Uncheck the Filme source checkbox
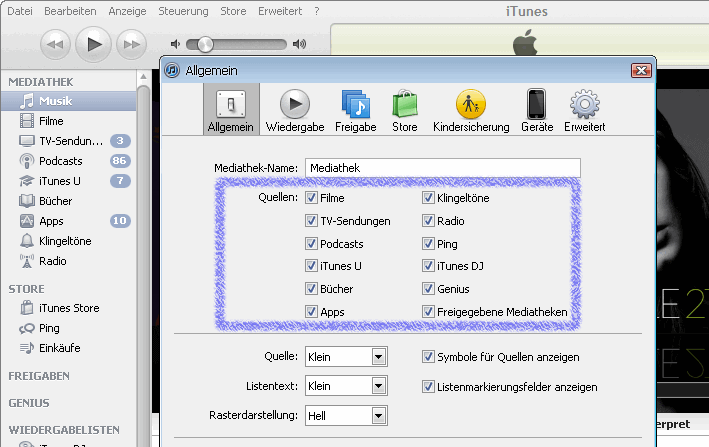Image resolution: width=709 pixels, height=447 pixels. pyautogui.click(x=311, y=198)
